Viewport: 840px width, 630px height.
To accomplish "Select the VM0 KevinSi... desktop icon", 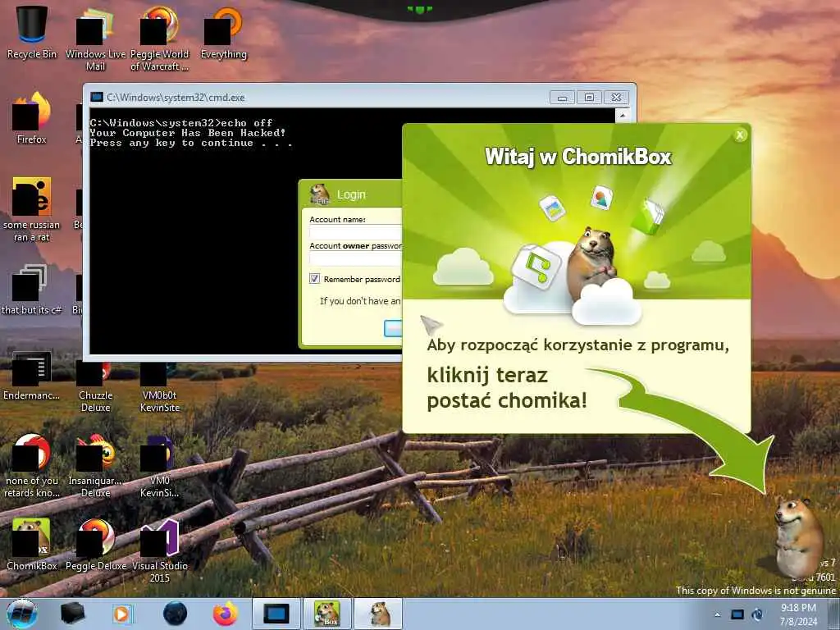I will (x=160, y=465).
